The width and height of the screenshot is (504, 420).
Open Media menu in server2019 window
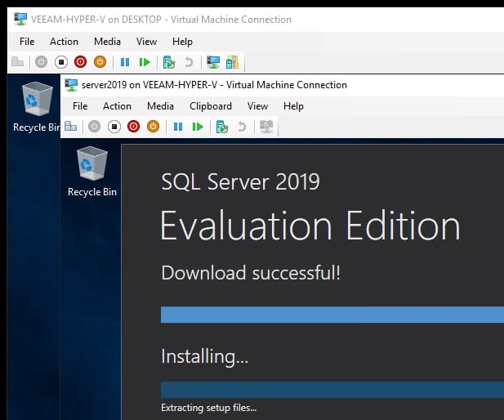point(160,106)
